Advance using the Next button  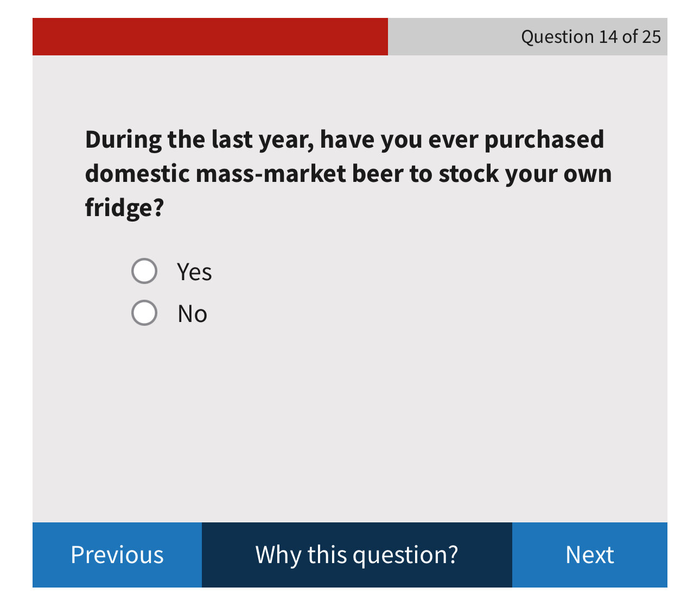coord(589,554)
